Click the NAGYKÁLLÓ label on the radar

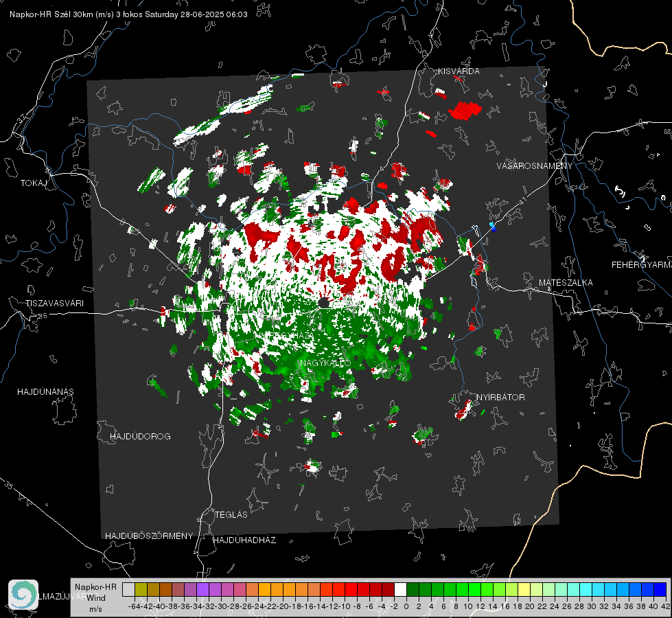click(x=326, y=363)
